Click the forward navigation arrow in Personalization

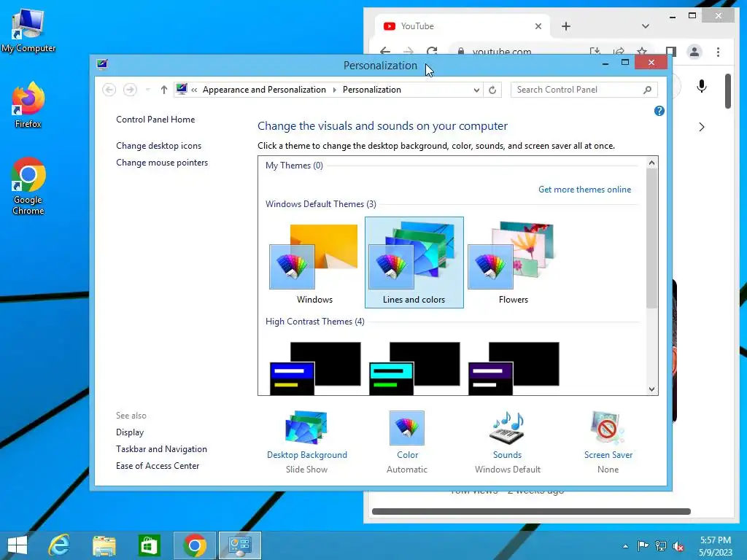(x=130, y=90)
